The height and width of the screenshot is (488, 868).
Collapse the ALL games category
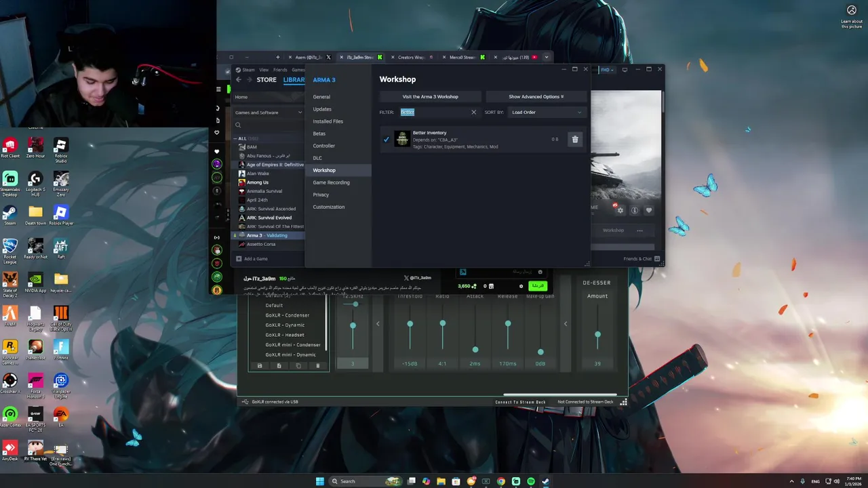pos(235,138)
